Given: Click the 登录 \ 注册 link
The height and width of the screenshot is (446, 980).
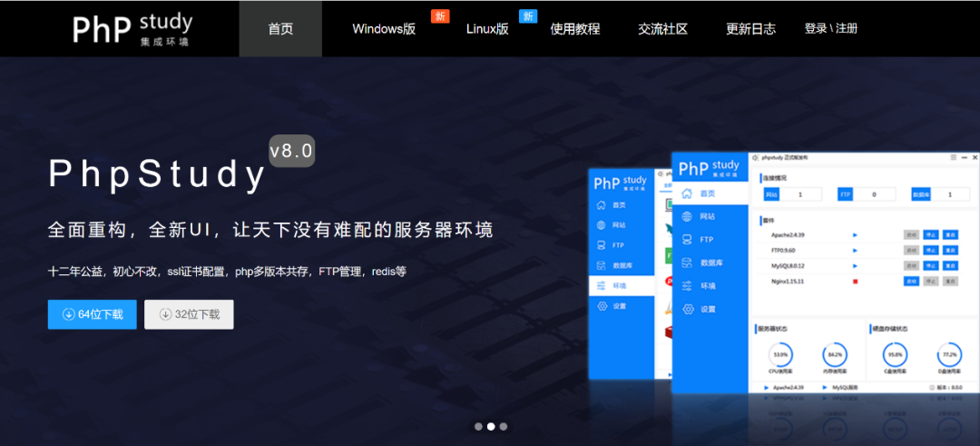Looking at the screenshot, I should 830,28.
